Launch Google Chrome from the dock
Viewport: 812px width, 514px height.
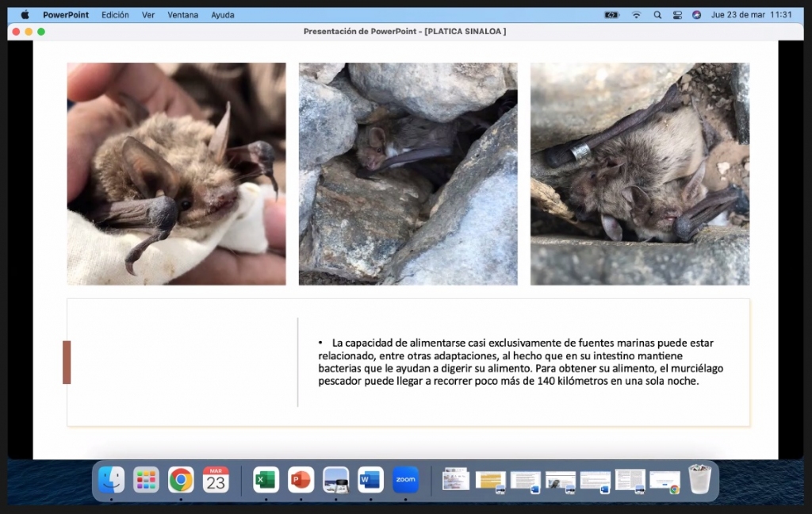click(181, 480)
